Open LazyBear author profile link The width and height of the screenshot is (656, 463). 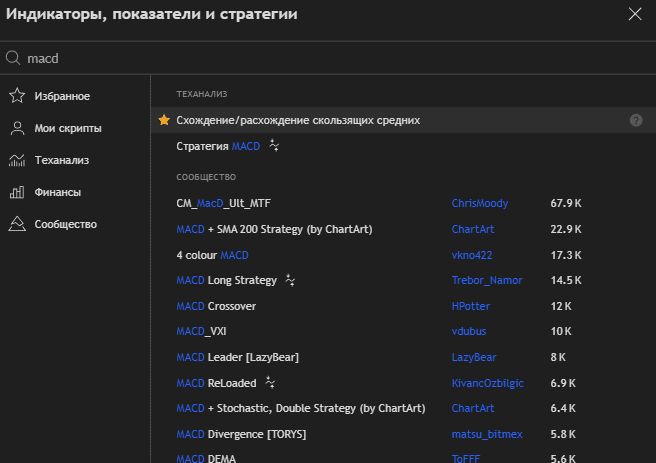pyautogui.click(x=474, y=357)
